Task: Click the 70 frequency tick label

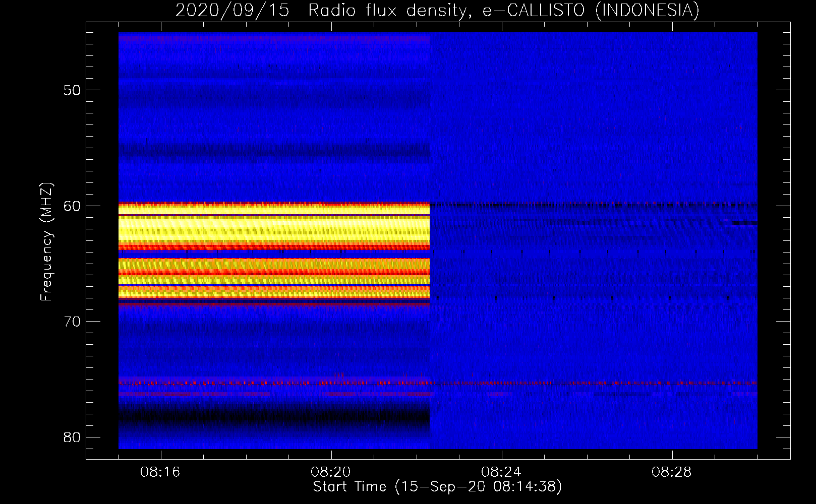Action: point(72,322)
